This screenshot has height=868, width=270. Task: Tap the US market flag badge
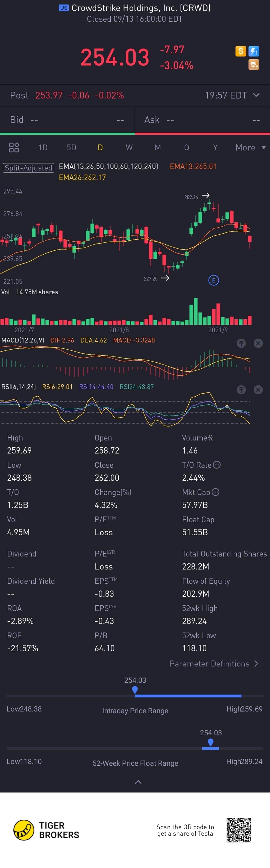coord(64,8)
